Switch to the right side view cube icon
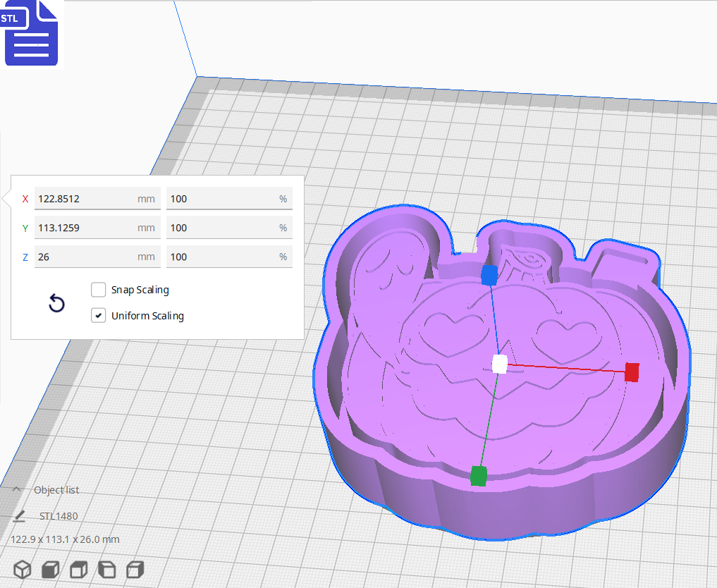717x588 pixels. (135, 569)
